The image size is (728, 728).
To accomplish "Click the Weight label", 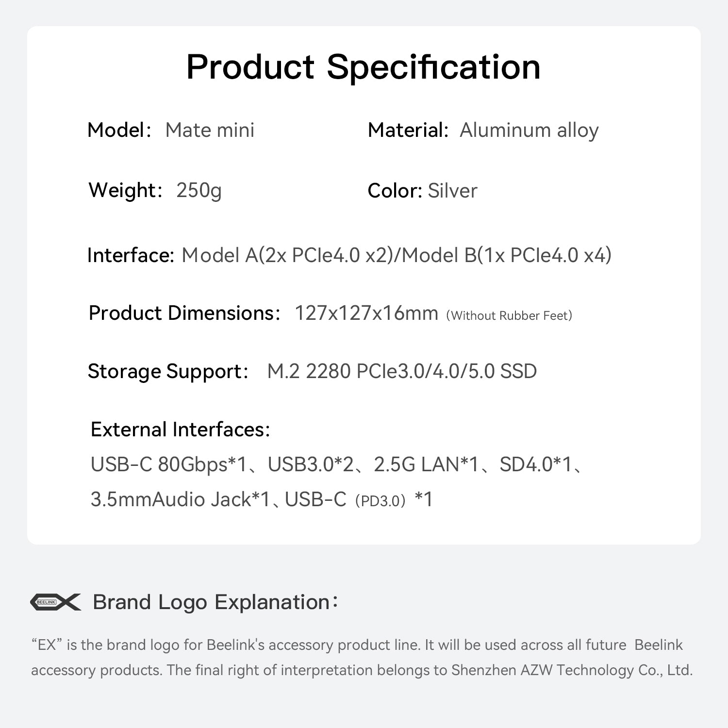I will (125, 190).
